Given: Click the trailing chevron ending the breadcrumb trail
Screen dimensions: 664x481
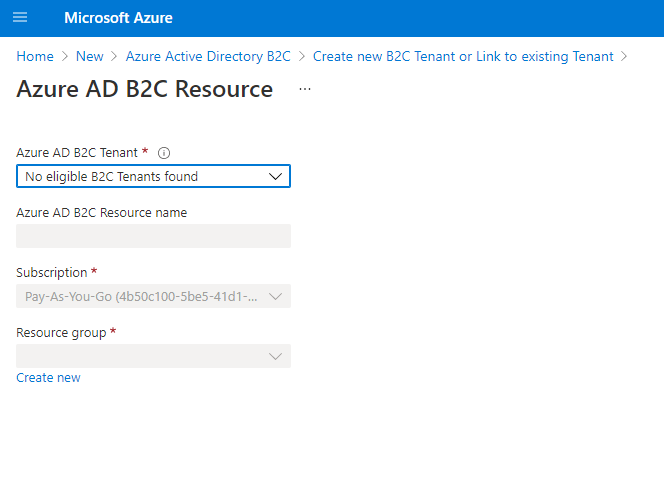Looking at the screenshot, I should coord(625,57).
